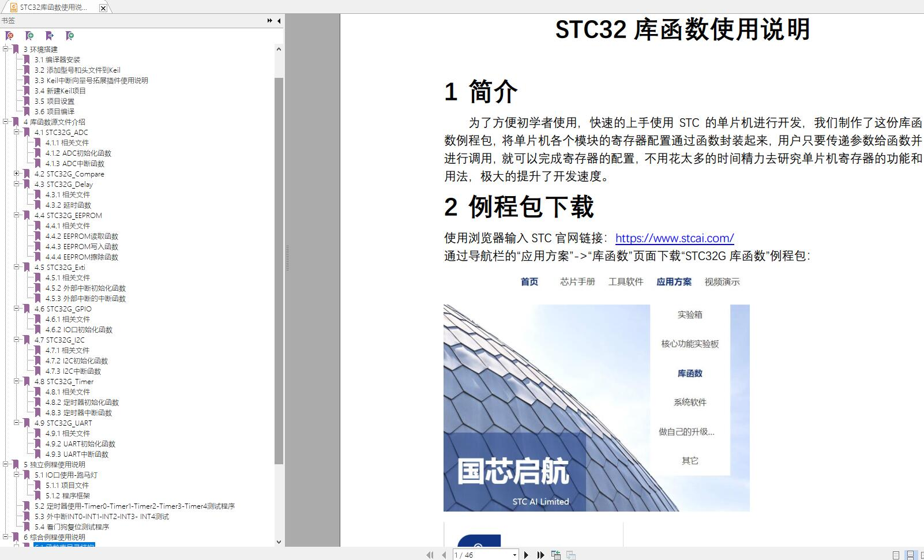Expand the bookmark panel with the double arrow

click(x=269, y=21)
